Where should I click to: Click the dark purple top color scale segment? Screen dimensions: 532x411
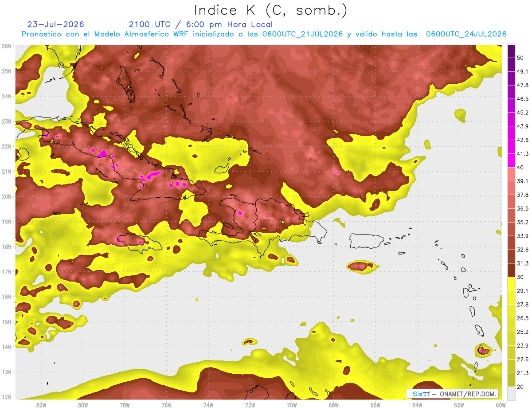511,51
